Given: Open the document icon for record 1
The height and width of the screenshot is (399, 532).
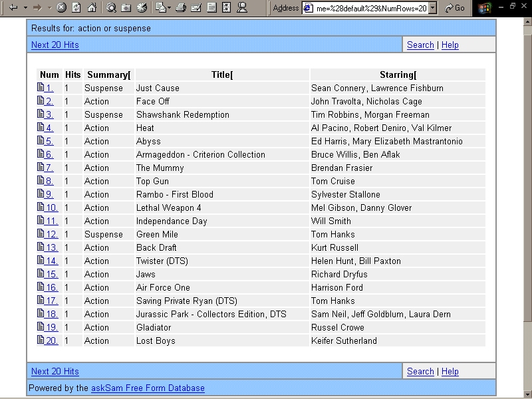Looking at the screenshot, I should (41, 88).
